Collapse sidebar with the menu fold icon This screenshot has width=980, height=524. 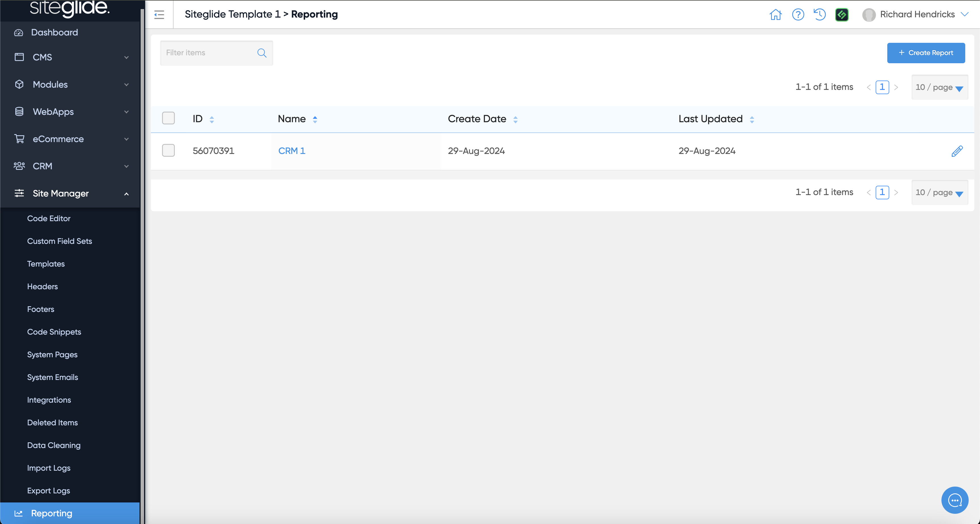pyautogui.click(x=159, y=14)
